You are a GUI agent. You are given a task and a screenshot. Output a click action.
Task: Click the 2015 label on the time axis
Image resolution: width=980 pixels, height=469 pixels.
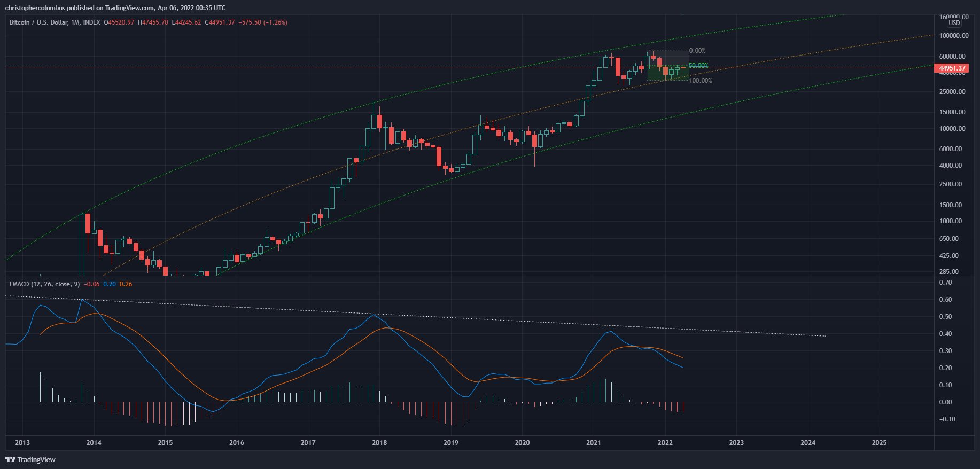click(x=165, y=443)
